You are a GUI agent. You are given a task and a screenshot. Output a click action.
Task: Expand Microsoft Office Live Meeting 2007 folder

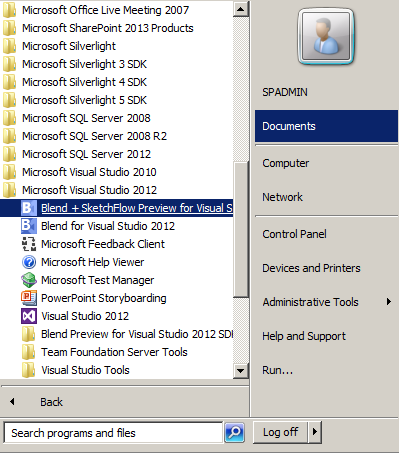tap(117, 10)
